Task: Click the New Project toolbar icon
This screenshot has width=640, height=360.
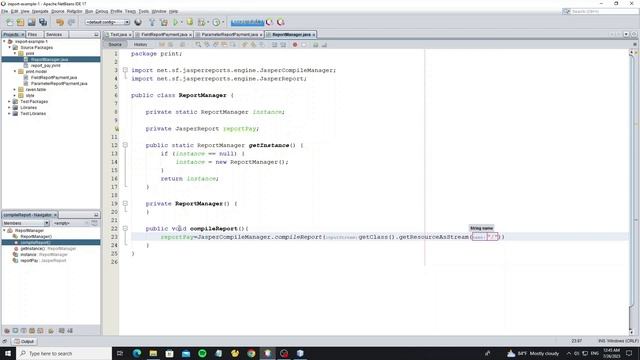Action: [x=20, y=22]
